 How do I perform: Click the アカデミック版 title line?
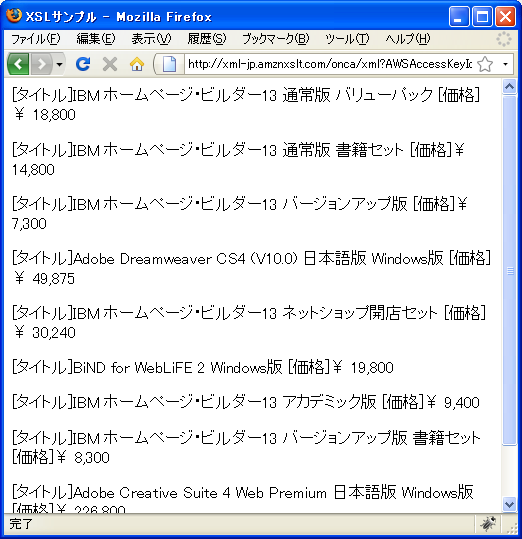click(x=246, y=402)
